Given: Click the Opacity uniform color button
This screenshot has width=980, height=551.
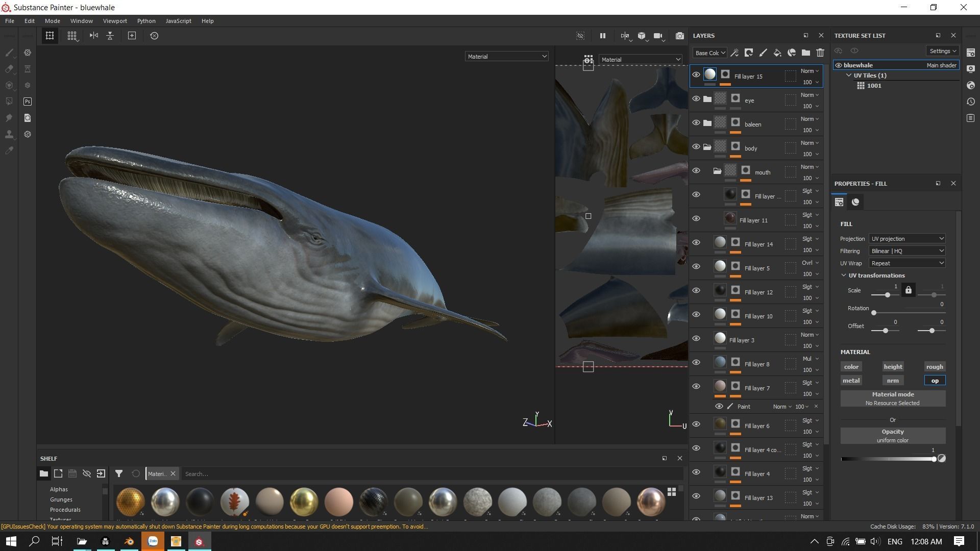Looking at the screenshot, I should (x=893, y=436).
